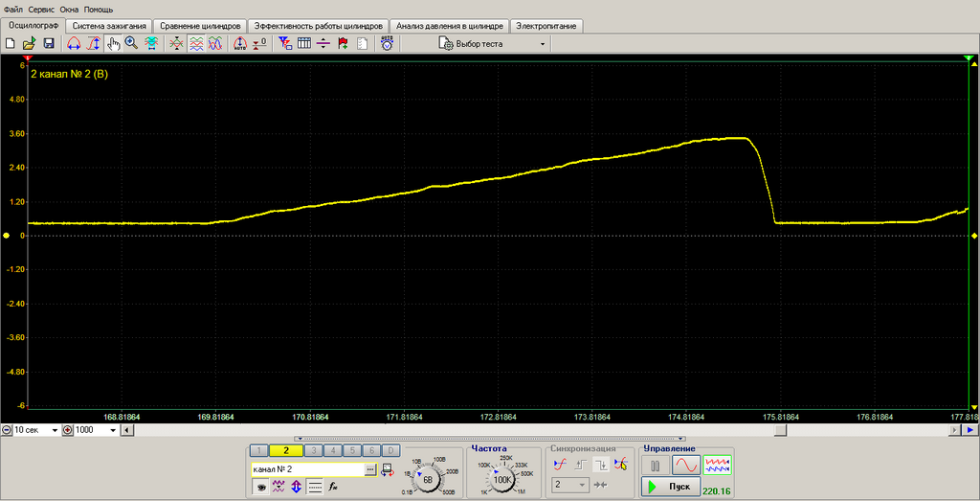The height and width of the screenshot is (501, 980).
Task: Click the 6В voltage range knob
Action: tap(428, 480)
